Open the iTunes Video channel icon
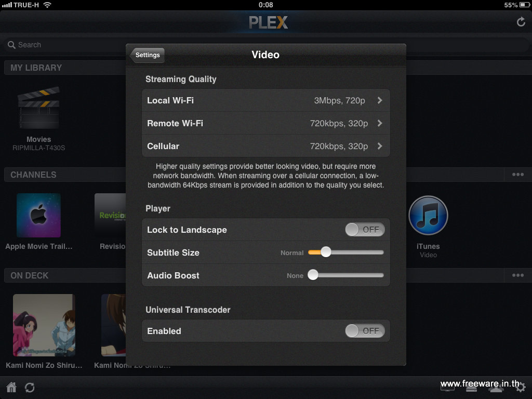Image resolution: width=532 pixels, height=399 pixels. click(x=428, y=215)
